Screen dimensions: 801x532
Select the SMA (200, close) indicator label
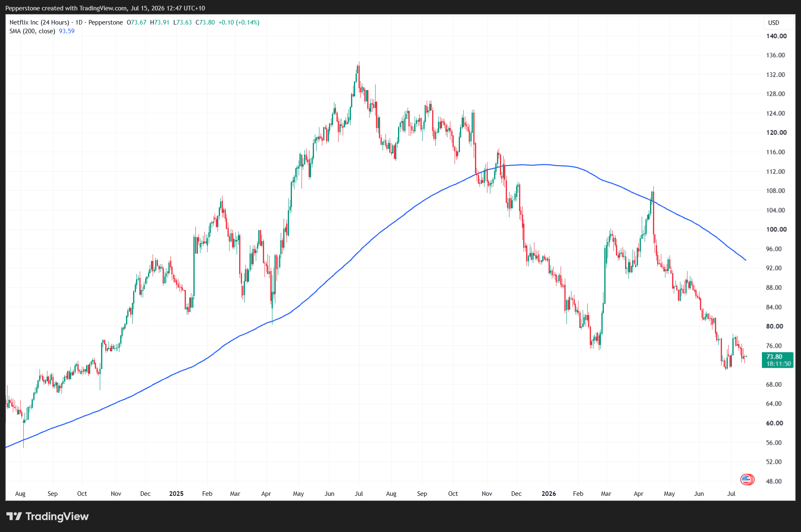tap(32, 31)
